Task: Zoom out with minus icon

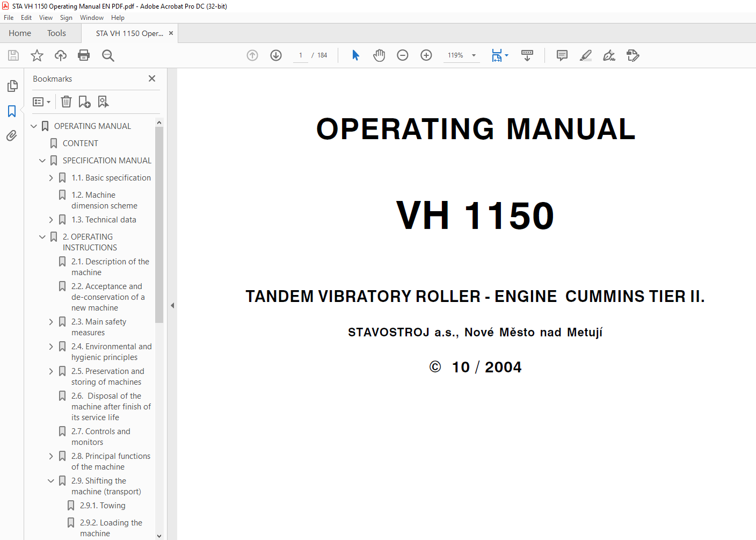Action: [x=403, y=55]
